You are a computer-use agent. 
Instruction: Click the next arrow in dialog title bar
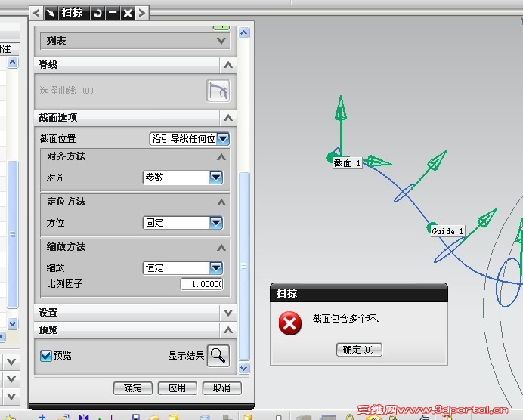point(142,13)
